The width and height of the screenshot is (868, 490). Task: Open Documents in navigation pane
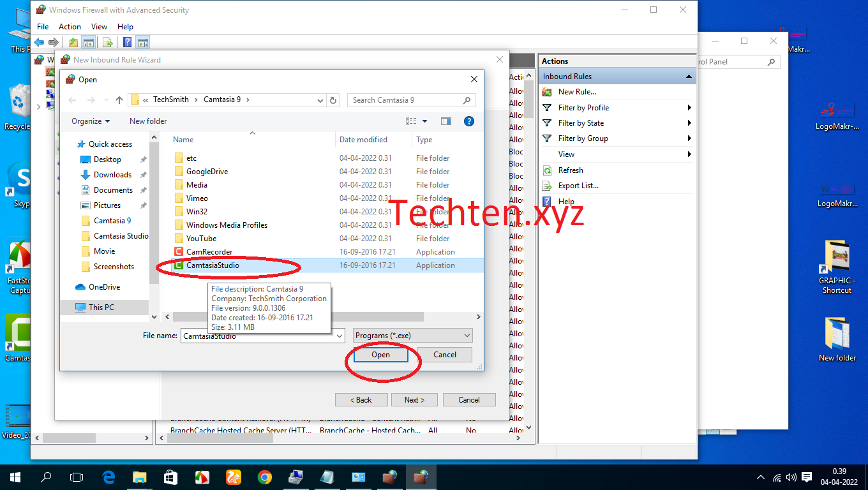tap(113, 190)
